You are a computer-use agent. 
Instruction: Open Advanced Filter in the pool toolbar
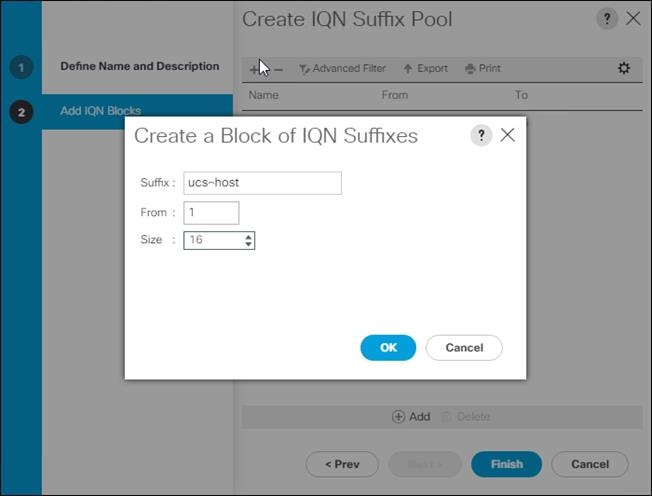coord(342,69)
